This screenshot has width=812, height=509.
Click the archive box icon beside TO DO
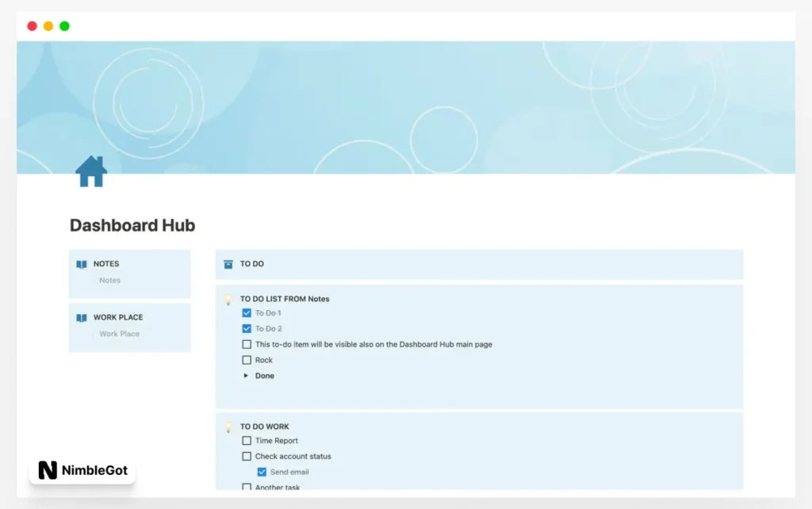point(228,264)
